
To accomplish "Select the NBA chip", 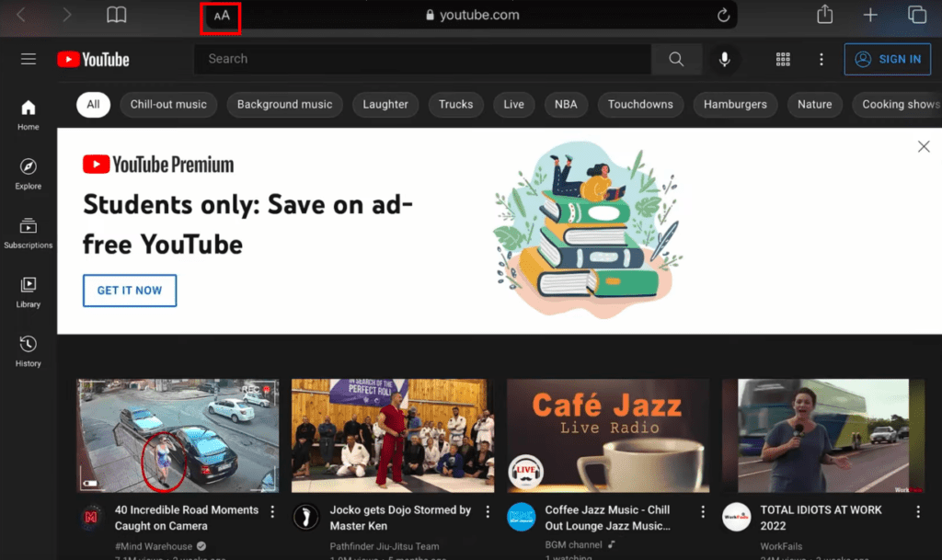I will tap(566, 105).
